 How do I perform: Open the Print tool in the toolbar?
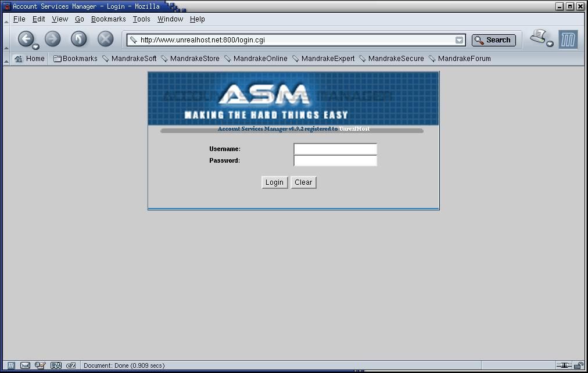[537, 36]
